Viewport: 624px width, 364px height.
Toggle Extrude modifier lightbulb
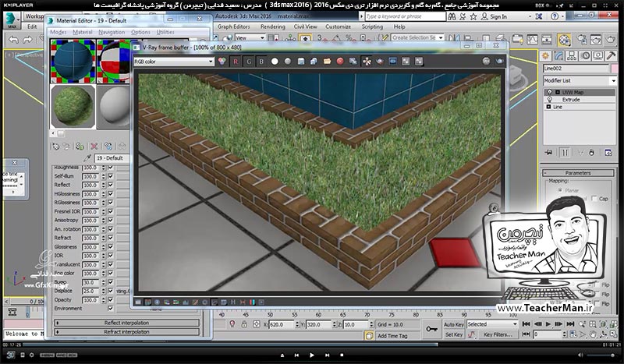[x=550, y=100]
